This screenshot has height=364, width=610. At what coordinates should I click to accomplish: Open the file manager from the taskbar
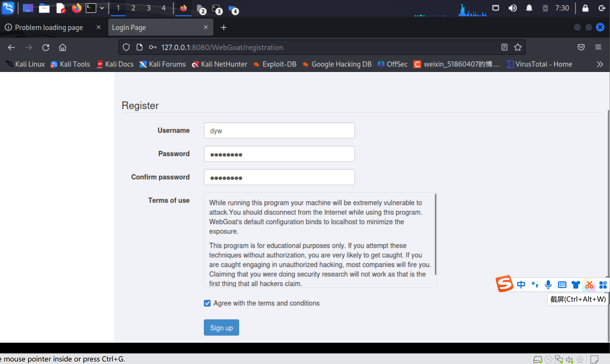(44, 8)
